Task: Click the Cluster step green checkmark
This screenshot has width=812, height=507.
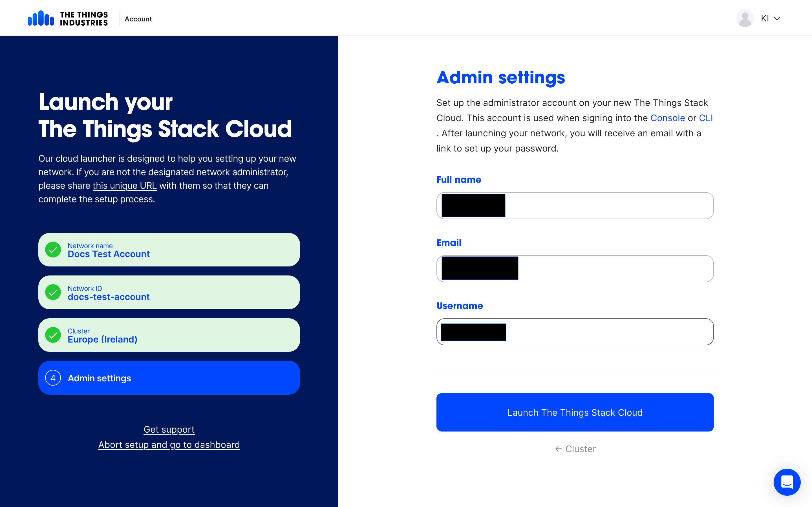Action: [53, 335]
